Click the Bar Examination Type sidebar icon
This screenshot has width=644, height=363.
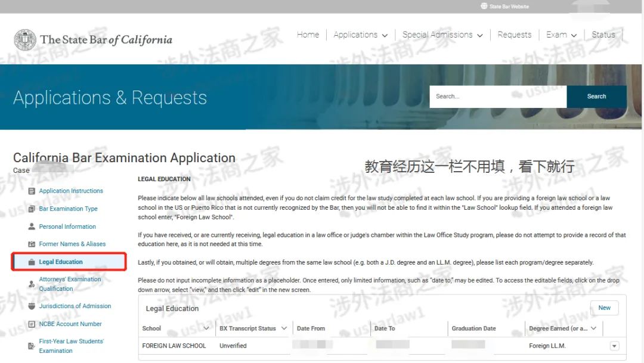coord(32,209)
